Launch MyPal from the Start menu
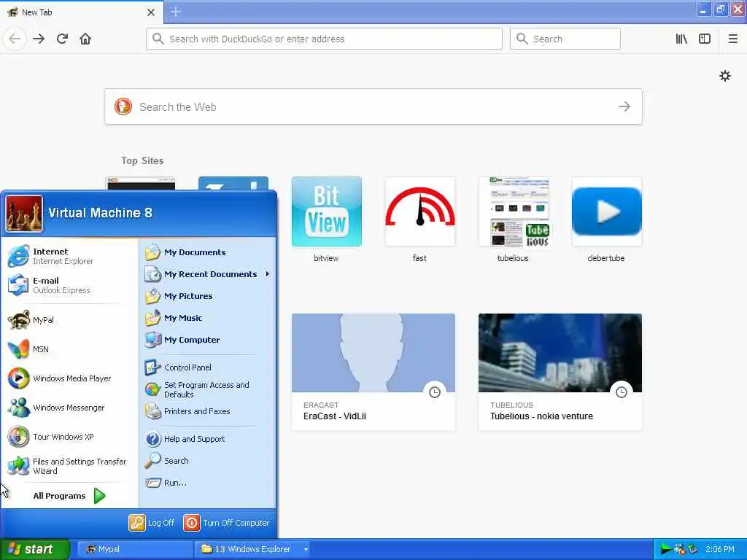 tap(69, 320)
